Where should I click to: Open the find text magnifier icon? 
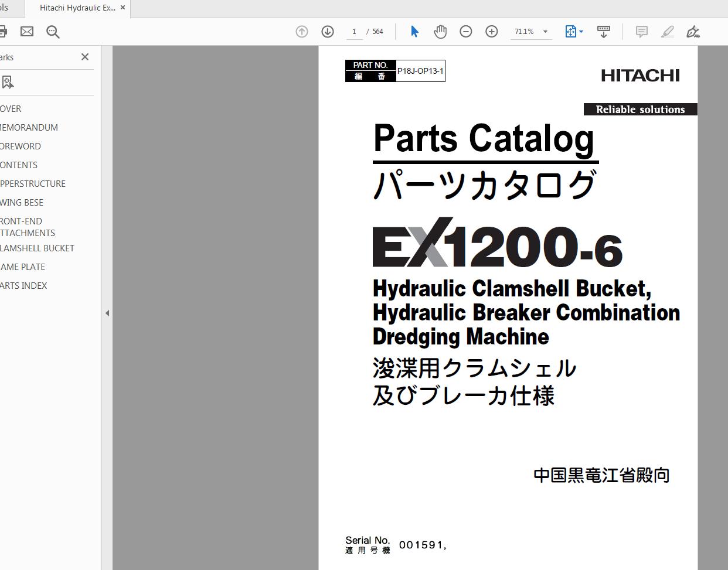point(53,32)
